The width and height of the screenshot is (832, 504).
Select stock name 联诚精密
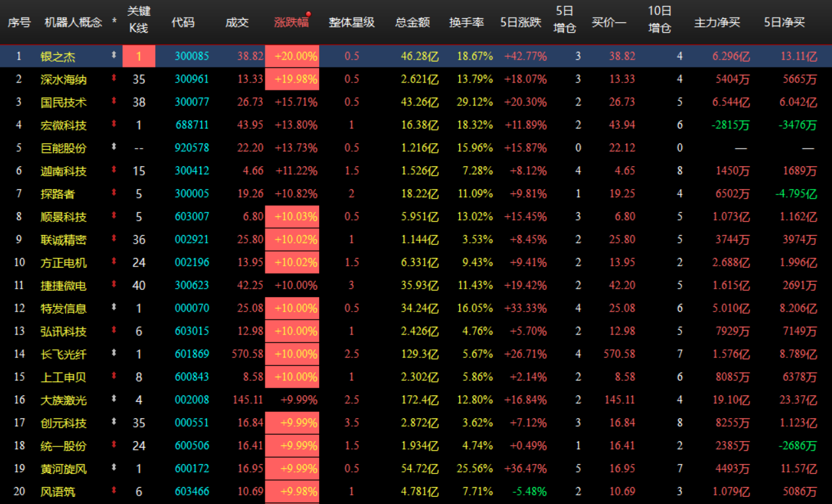64,240
